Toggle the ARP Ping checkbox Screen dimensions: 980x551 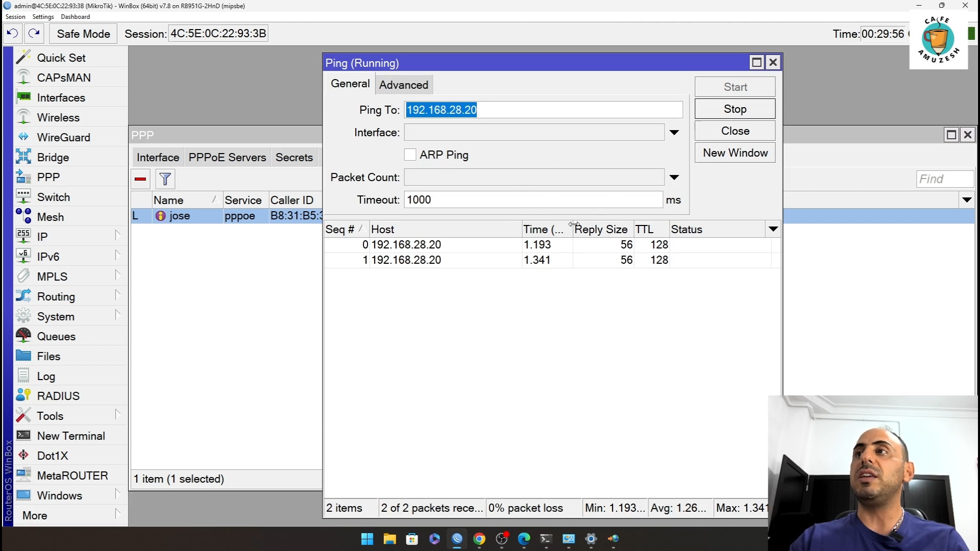click(x=410, y=155)
